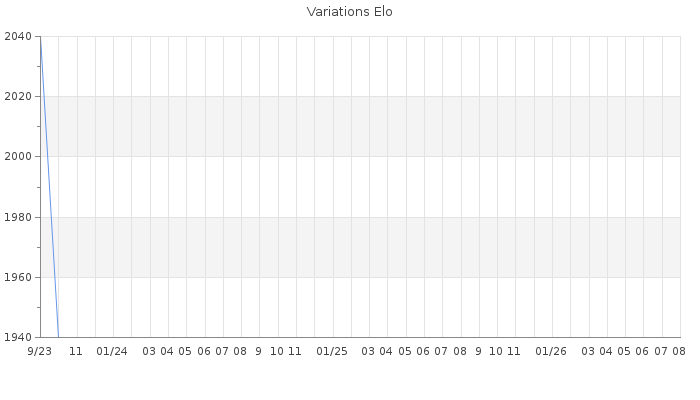Image resolution: width=700 pixels, height=400 pixels.
Task: Click the 1940 y-axis label
Action: pos(18,337)
